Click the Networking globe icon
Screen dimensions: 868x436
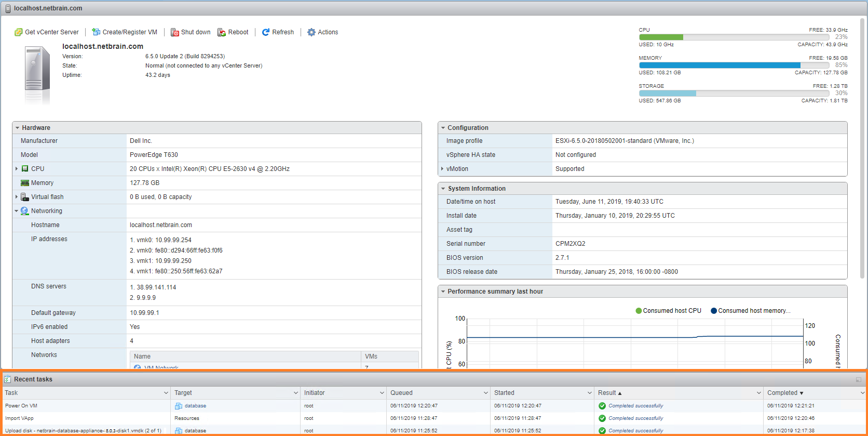pos(25,211)
